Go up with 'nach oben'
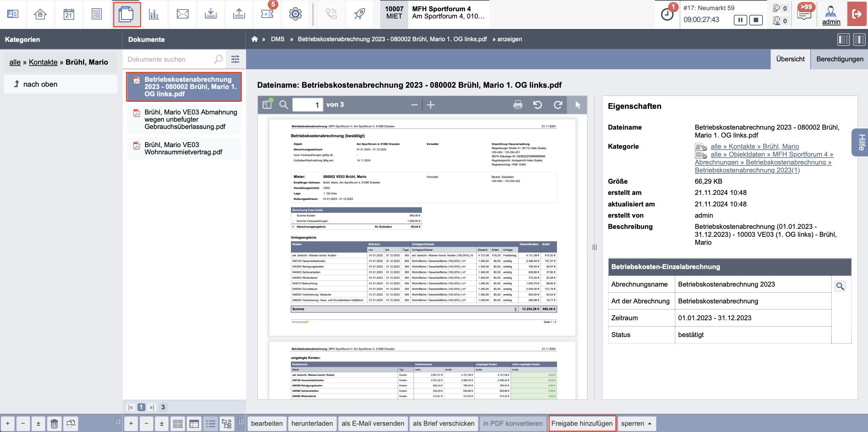Viewport: 868px width, 432px height. (x=61, y=84)
